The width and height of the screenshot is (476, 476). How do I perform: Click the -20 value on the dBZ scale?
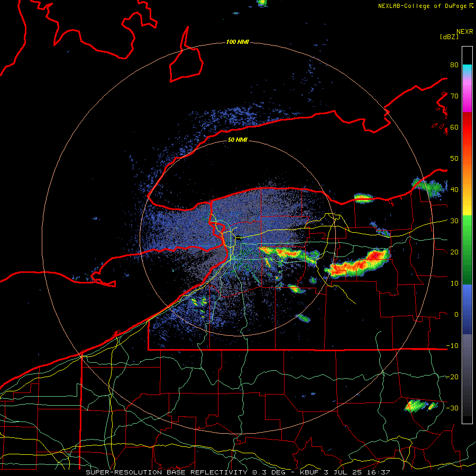tap(452, 377)
